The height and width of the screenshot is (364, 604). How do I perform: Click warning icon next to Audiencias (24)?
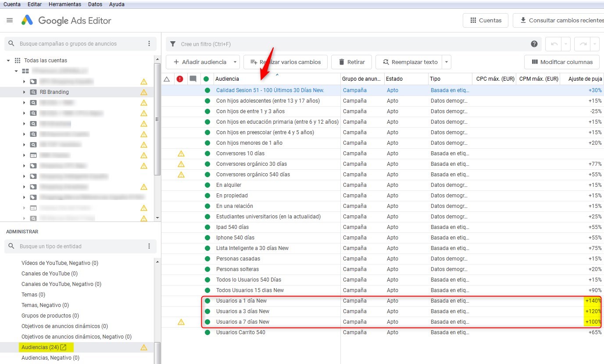[143, 347]
